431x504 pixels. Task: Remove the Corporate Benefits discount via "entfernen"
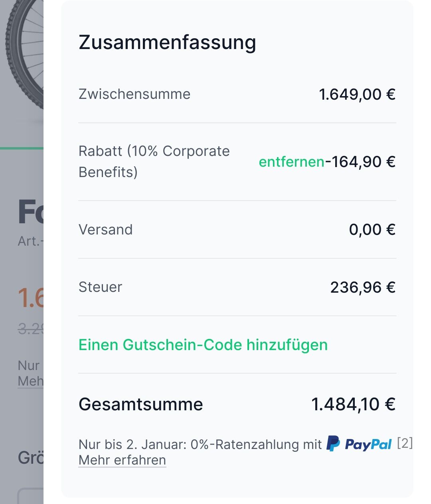(291, 161)
